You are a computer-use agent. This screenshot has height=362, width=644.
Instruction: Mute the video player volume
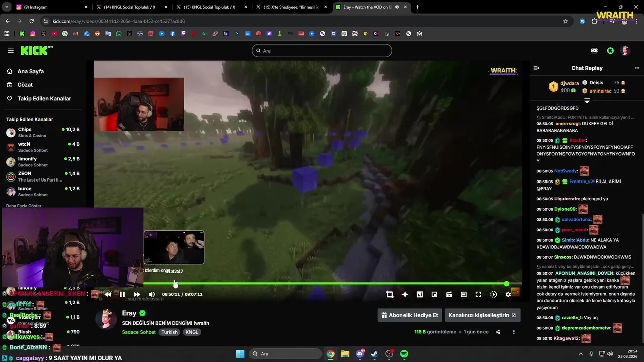click(152, 294)
